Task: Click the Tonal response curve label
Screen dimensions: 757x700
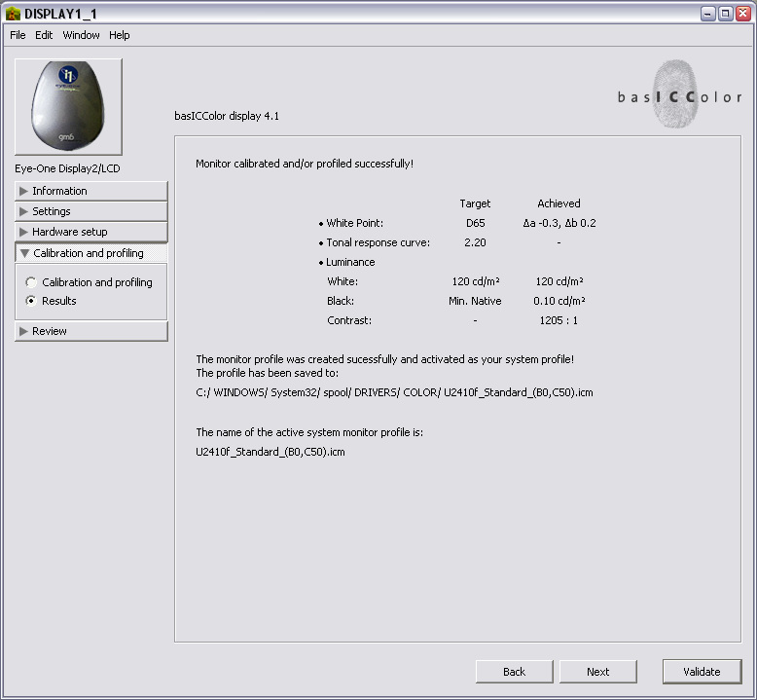Action: tap(378, 242)
